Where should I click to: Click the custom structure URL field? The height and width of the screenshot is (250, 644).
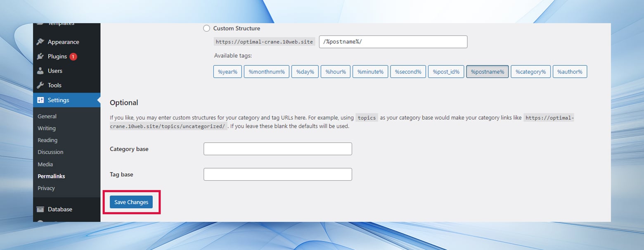(393, 42)
